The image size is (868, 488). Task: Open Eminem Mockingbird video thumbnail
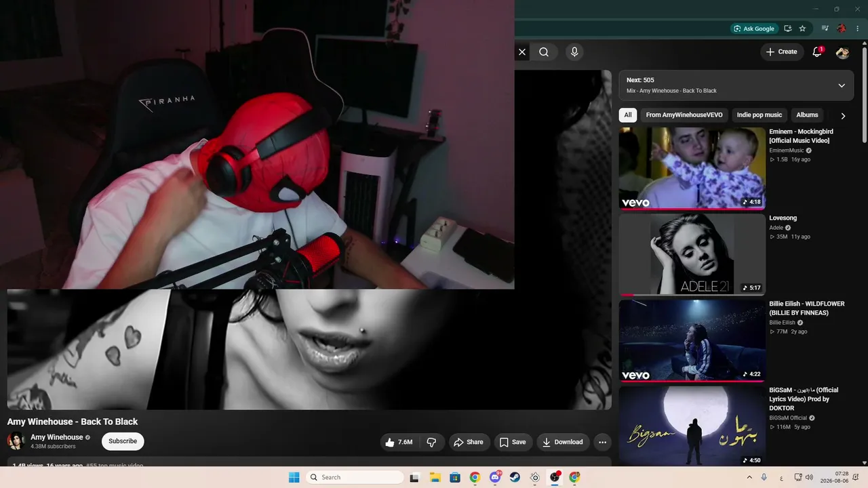692,168
